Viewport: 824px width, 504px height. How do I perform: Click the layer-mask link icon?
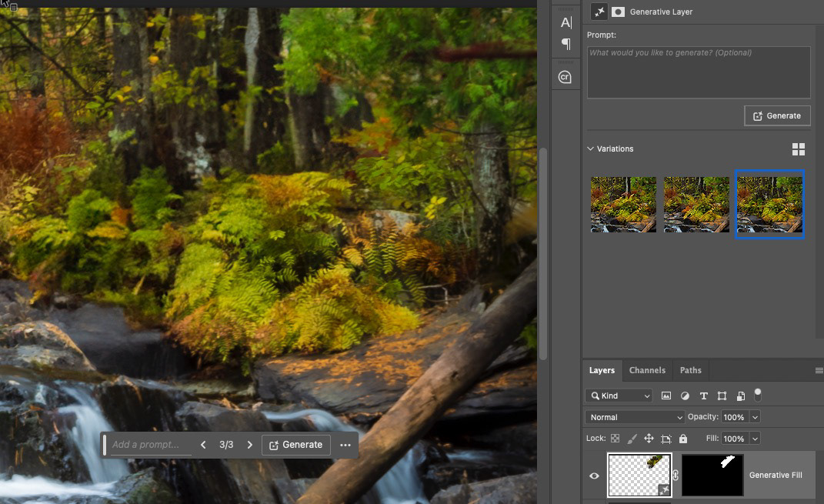[x=676, y=475]
